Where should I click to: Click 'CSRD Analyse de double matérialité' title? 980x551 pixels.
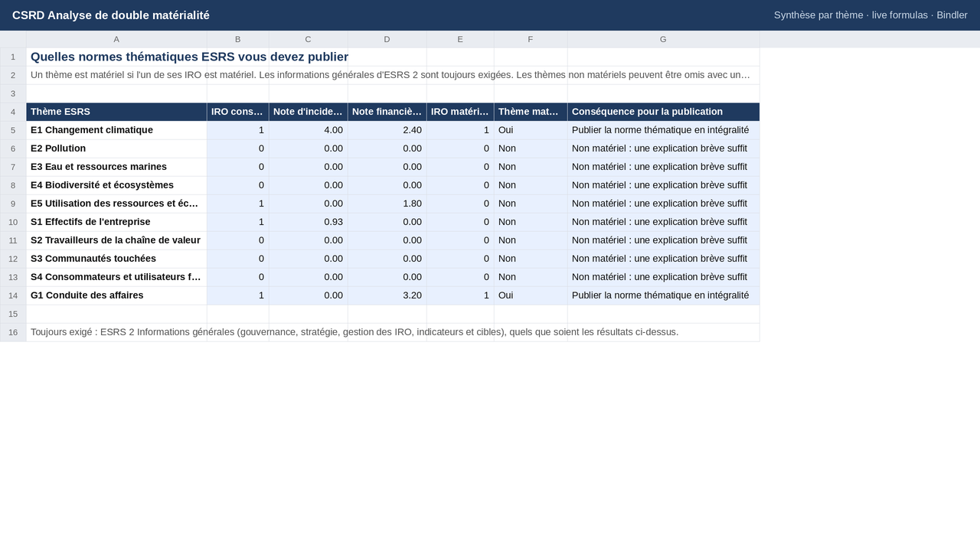pyautogui.click(x=111, y=15)
